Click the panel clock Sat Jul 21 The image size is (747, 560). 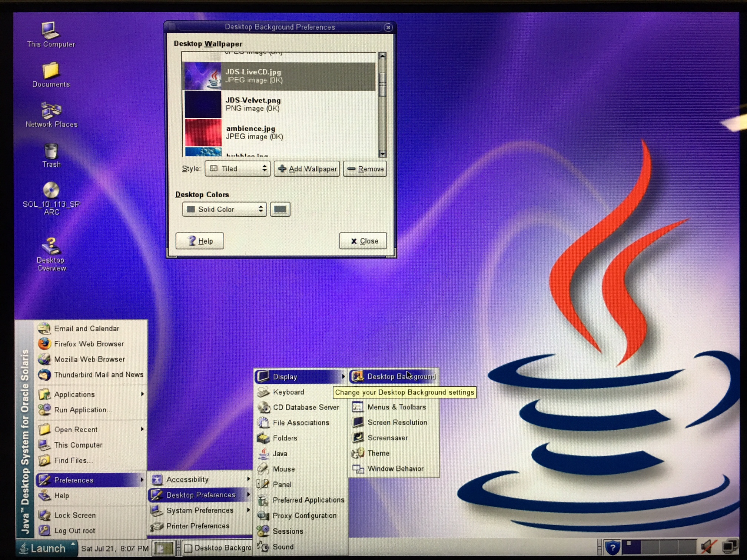(x=115, y=549)
